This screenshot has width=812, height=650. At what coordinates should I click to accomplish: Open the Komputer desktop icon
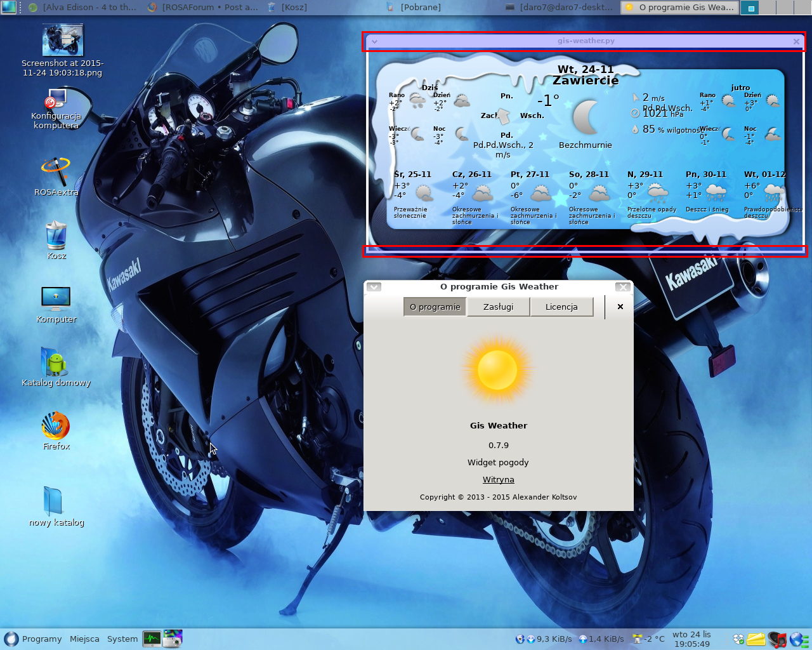[56, 298]
